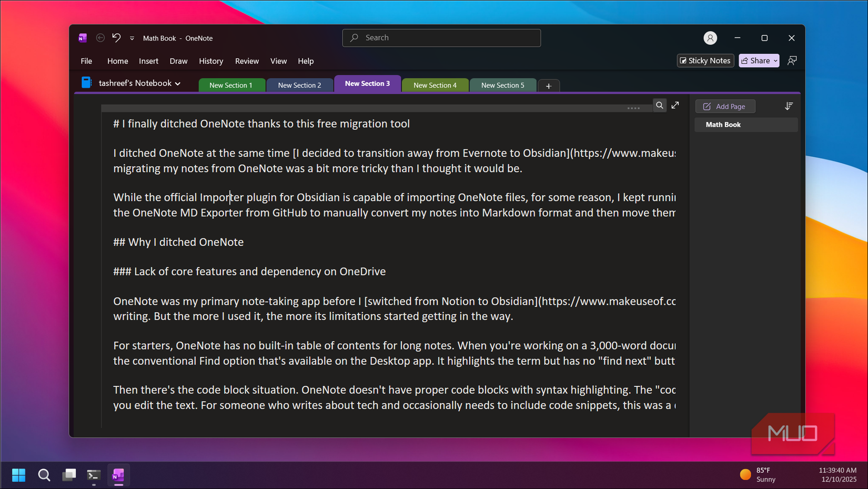Viewport: 868px width, 489px height.
Task: Toggle the Review ribbon tab
Action: coord(247,61)
